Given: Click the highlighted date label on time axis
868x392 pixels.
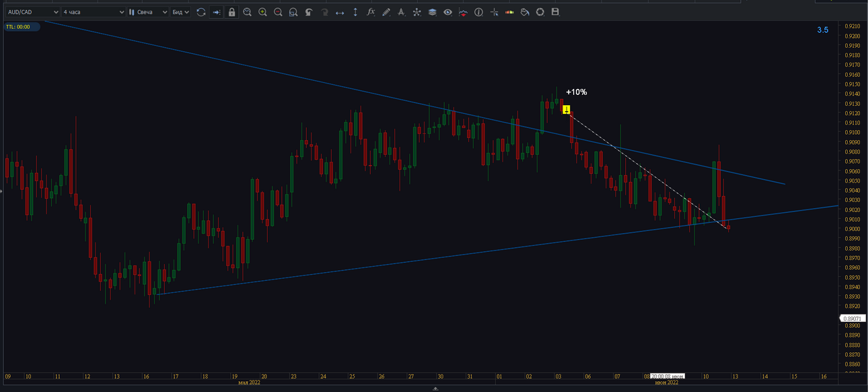Looking at the screenshot, I should 667,377.
